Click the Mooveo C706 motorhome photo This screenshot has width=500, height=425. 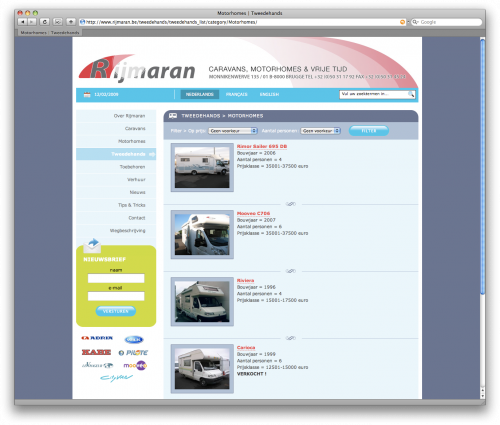202,234
